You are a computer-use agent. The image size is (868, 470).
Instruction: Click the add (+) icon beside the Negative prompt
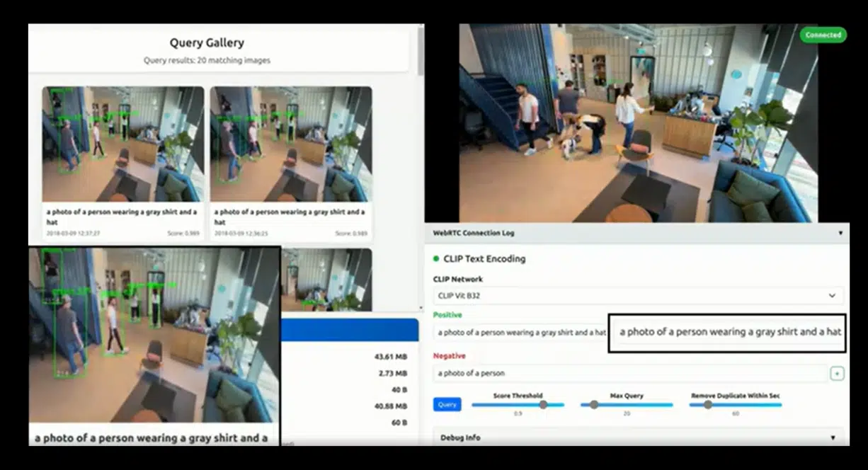(838, 373)
